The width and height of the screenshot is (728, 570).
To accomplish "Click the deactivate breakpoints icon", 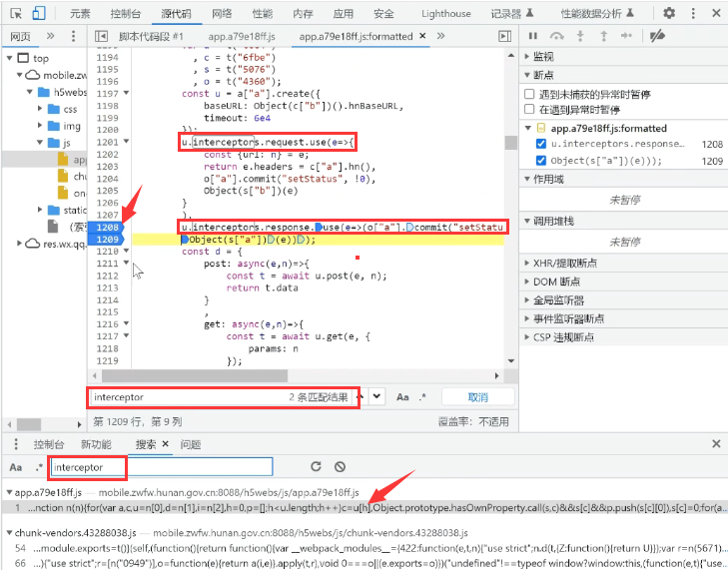I will pyautogui.click(x=656, y=36).
